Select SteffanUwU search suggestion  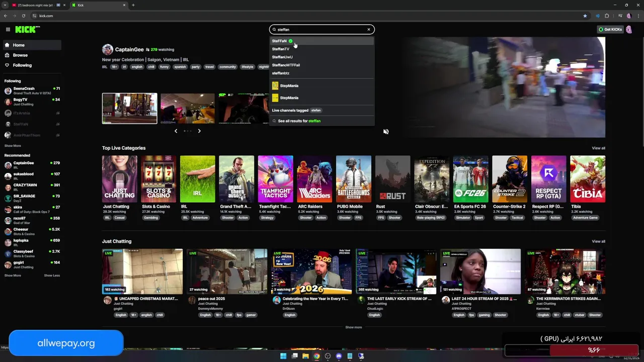[322, 57]
